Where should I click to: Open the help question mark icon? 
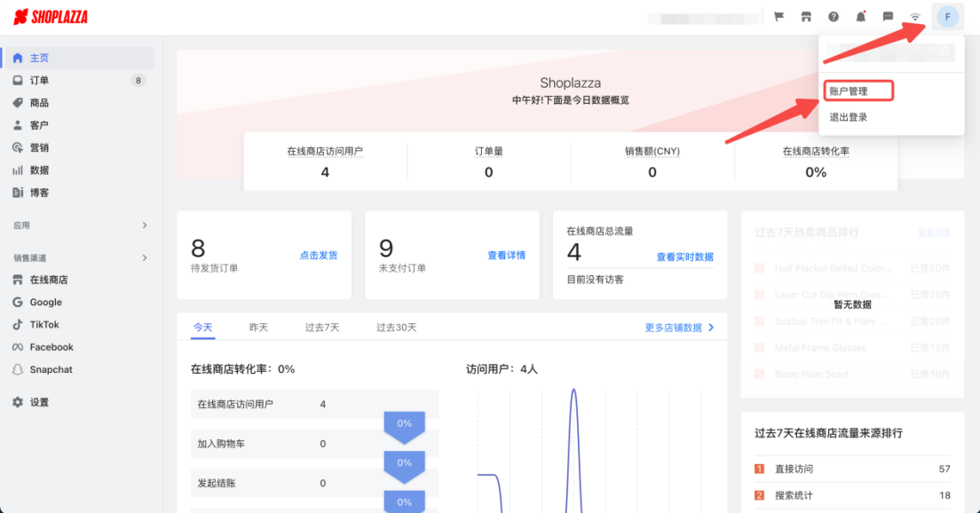pos(834,17)
